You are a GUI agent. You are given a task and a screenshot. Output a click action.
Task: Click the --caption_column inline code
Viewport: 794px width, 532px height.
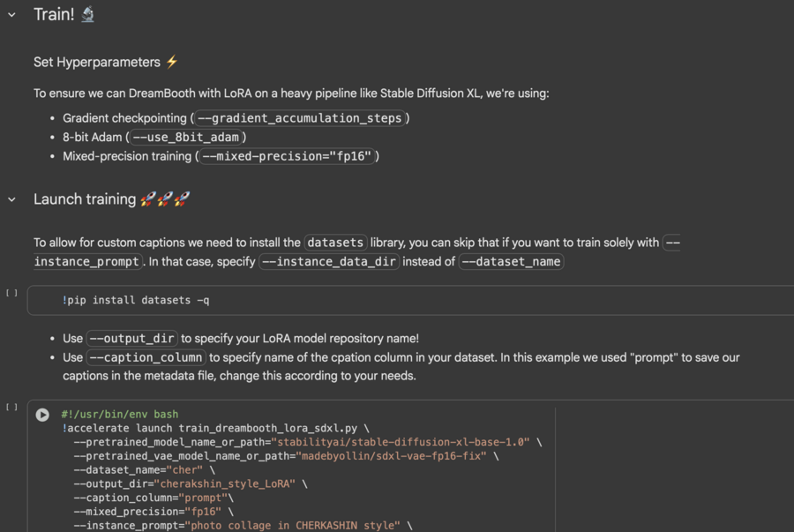(x=146, y=357)
